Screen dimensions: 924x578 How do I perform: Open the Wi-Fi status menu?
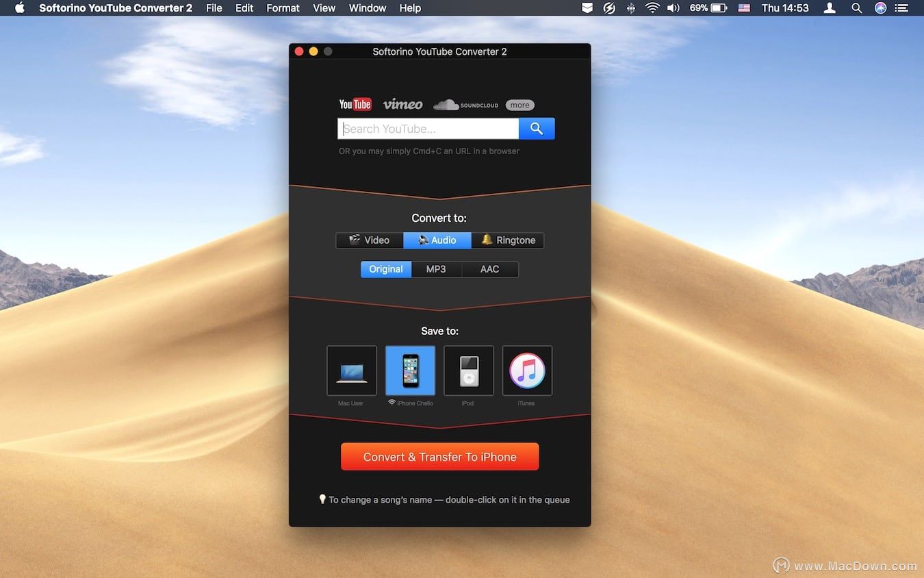coord(652,8)
